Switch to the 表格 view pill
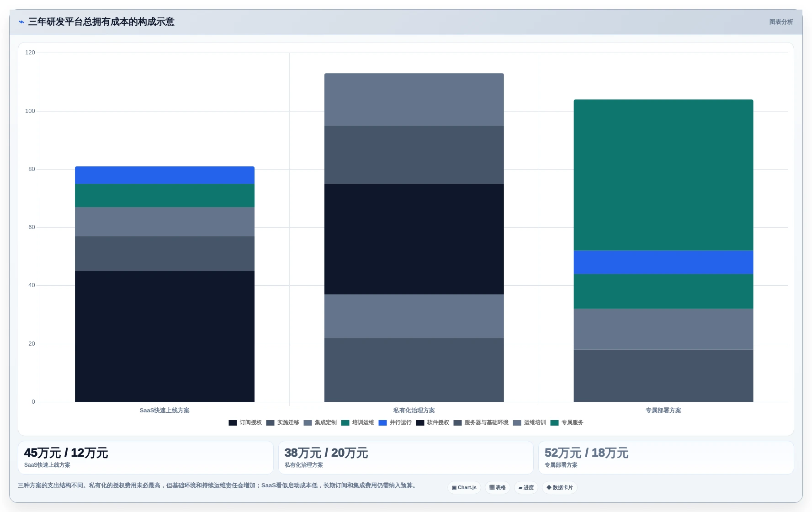 497,488
